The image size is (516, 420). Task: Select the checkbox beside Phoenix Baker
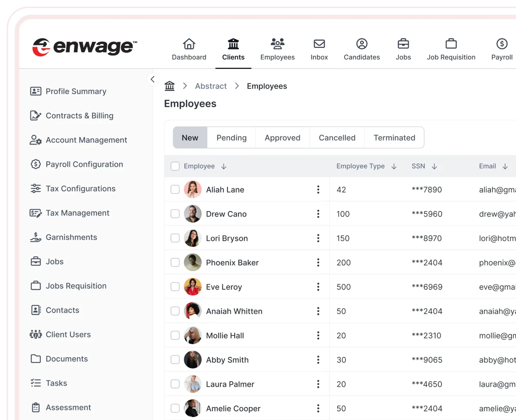pos(175,263)
